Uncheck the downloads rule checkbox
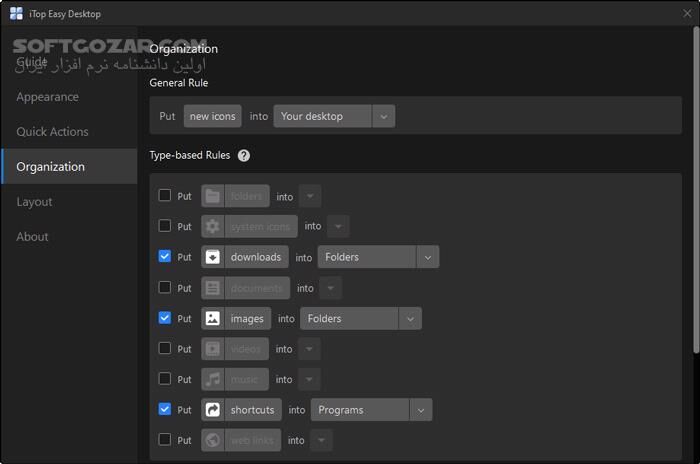Viewport: 700px width, 464px height. pyautogui.click(x=165, y=256)
